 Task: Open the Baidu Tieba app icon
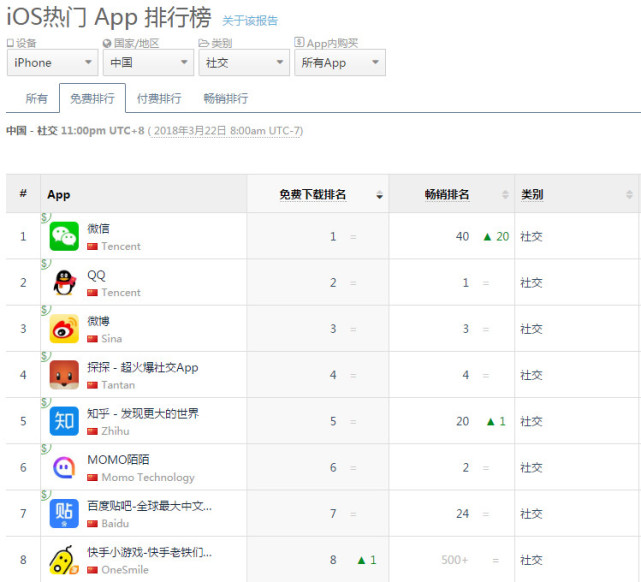coord(64,513)
